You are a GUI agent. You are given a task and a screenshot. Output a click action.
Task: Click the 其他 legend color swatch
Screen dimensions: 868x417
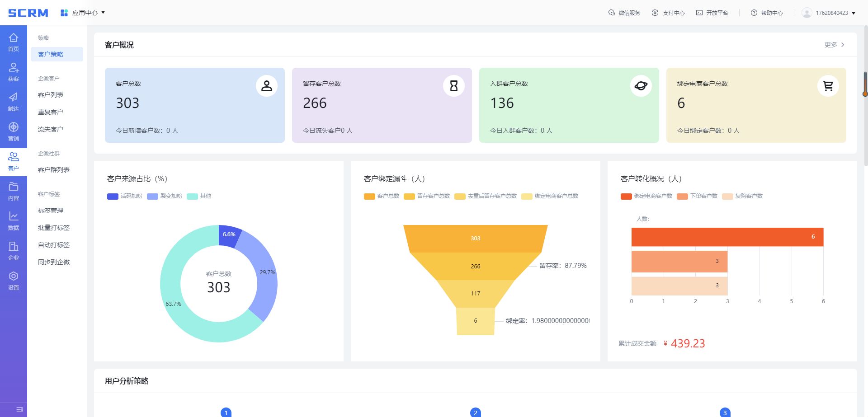192,196
